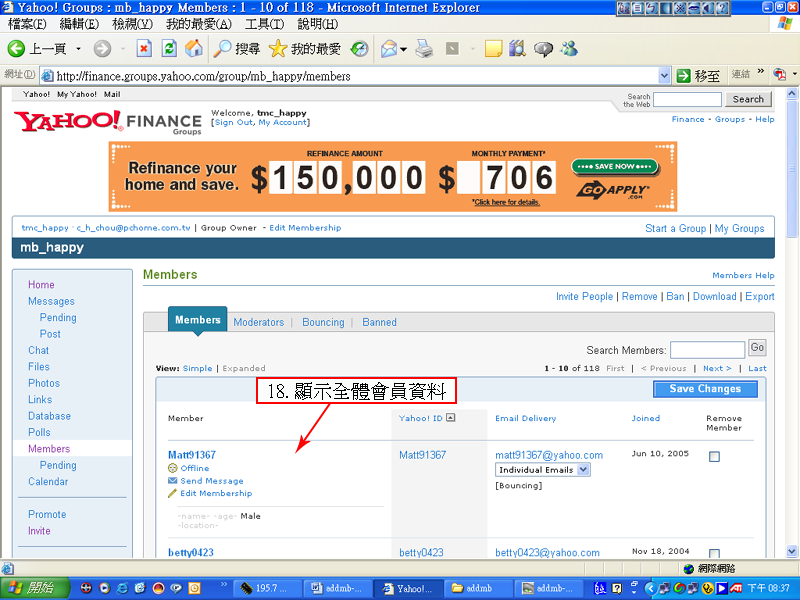
Task: Expand the address bar URL dropdown
Action: pos(665,76)
